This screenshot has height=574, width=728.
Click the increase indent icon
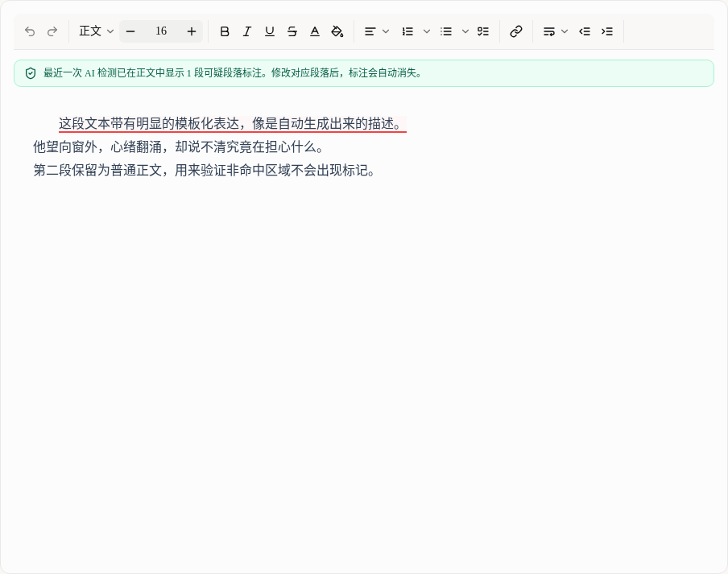click(x=607, y=31)
